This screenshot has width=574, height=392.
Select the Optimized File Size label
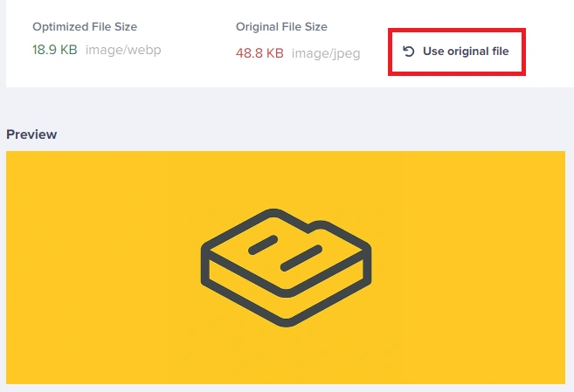click(x=85, y=27)
